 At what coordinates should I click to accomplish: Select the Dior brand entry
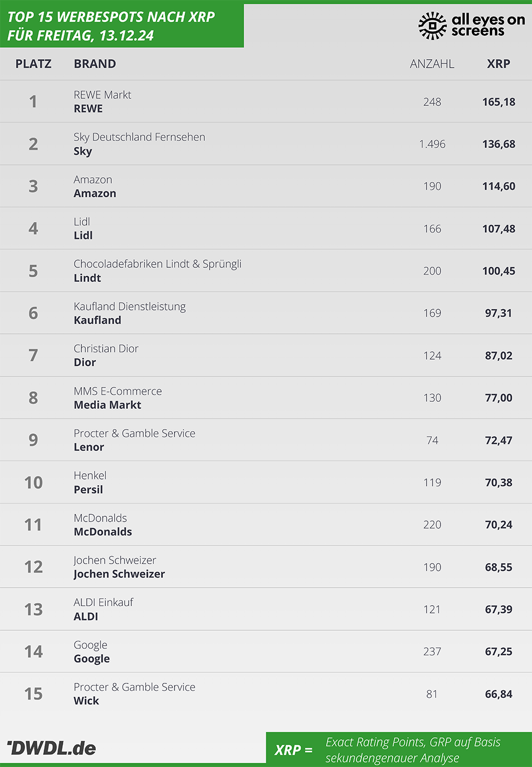[85, 362]
